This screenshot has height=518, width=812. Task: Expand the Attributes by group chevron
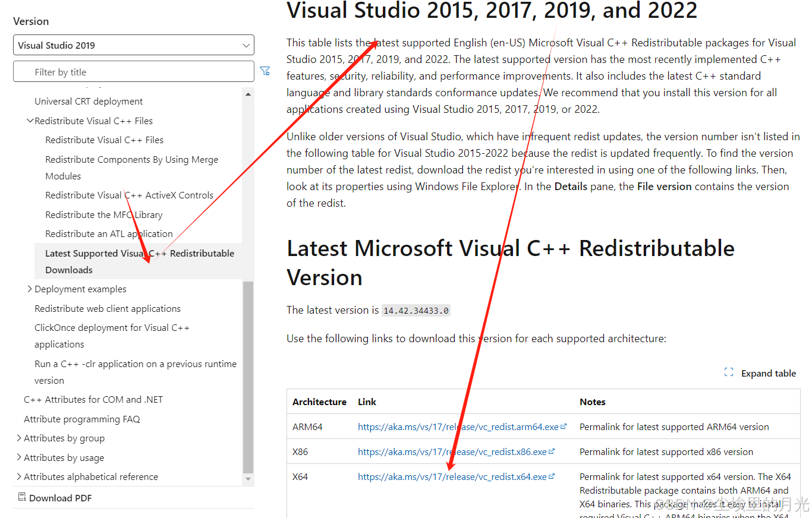[19, 438]
